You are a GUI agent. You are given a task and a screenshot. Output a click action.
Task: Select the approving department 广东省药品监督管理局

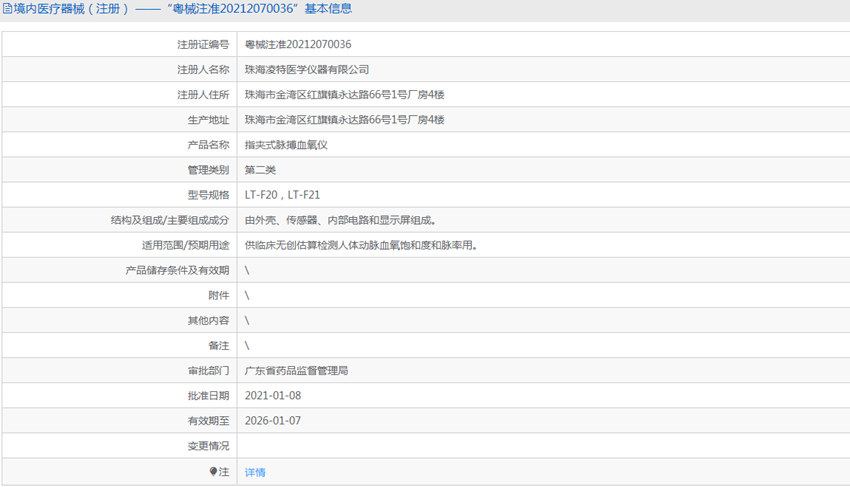296,370
